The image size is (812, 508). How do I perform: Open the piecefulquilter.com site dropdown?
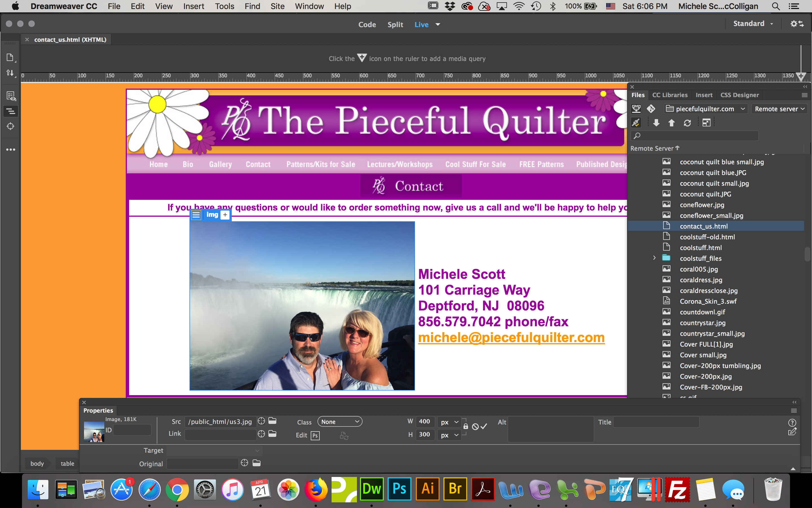pos(706,109)
